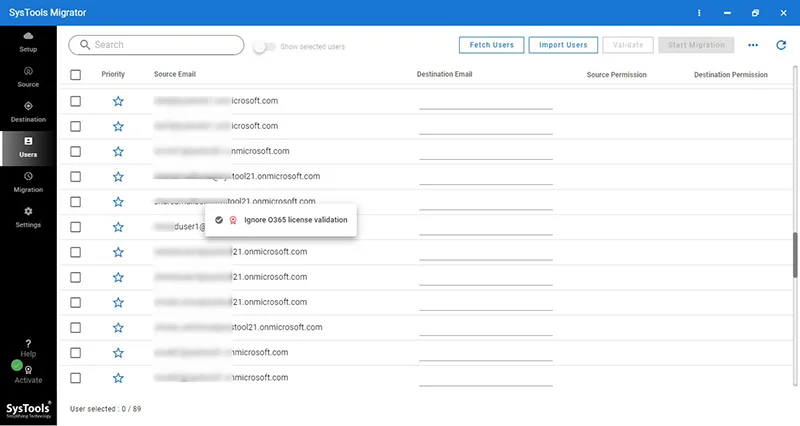Click destination email field of duser1 row

[x=486, y=227]
